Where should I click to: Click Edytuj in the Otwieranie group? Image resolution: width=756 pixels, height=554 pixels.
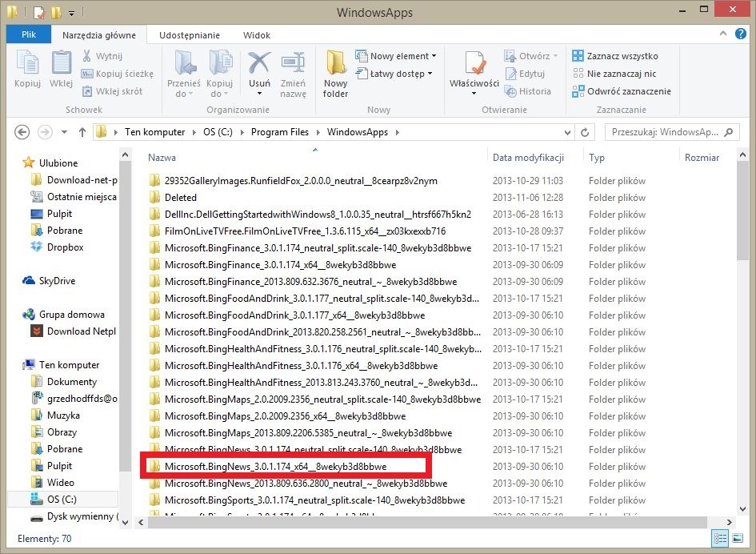click(x=525, y=74)
